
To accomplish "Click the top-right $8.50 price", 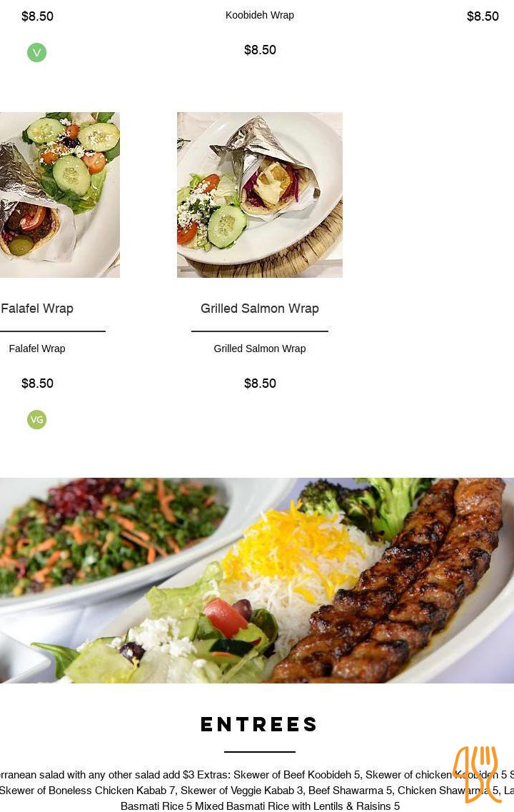I will tap(483, 16).
